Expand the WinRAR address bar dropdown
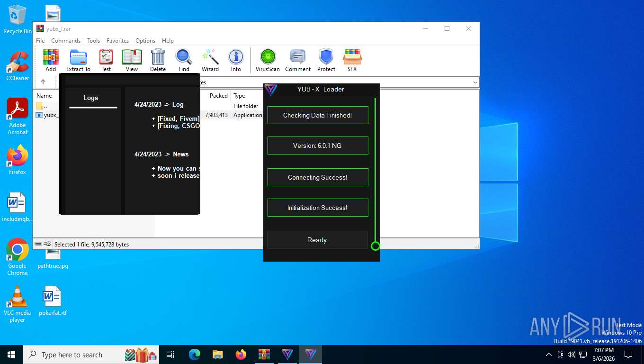 click(475, 82)
